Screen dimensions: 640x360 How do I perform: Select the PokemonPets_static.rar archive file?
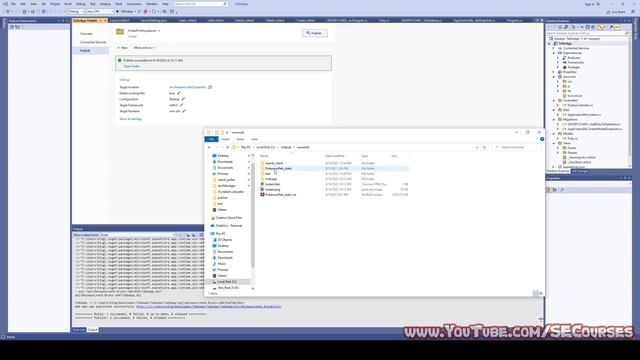280,195
